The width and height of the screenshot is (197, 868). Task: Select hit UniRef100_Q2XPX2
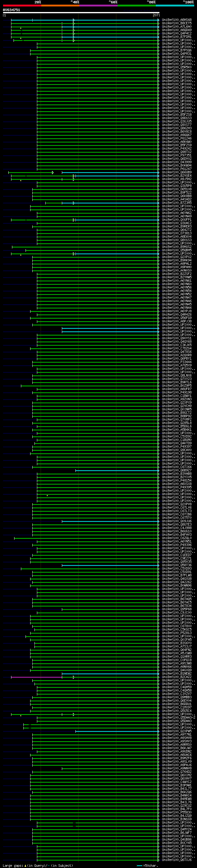pyautogui.click(x=177, y=257)
